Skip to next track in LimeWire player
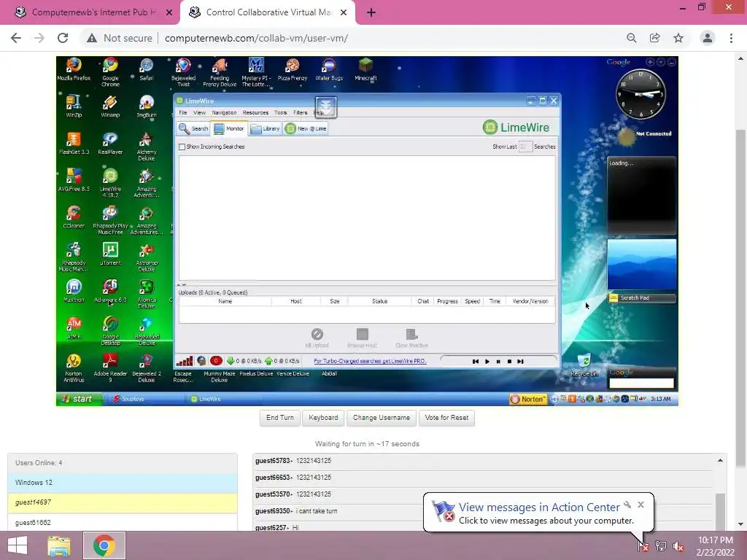 click(520, 362)
